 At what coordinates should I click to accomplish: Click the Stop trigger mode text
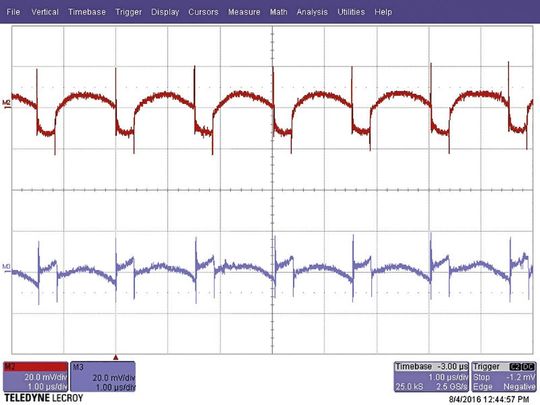[x=481, y=377]
